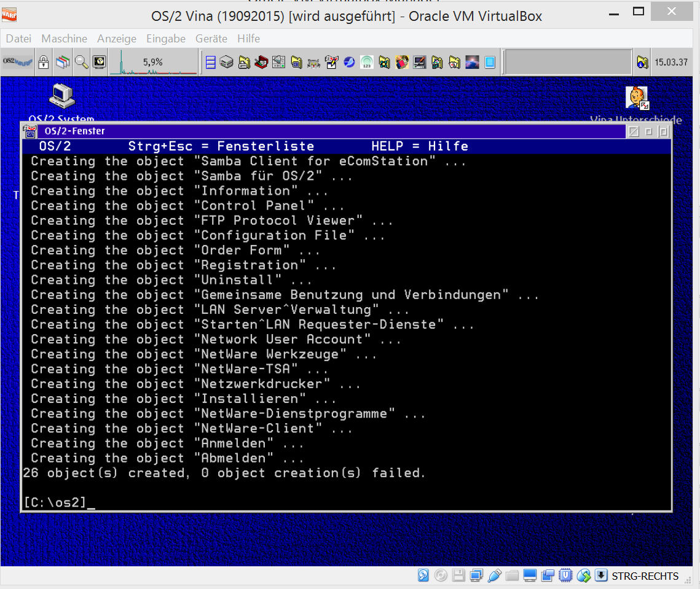Screen dimensions: 700x589
Task: Click the crossed-box hide button of OS/2-Fenster
Action: [x=634, y=131]
